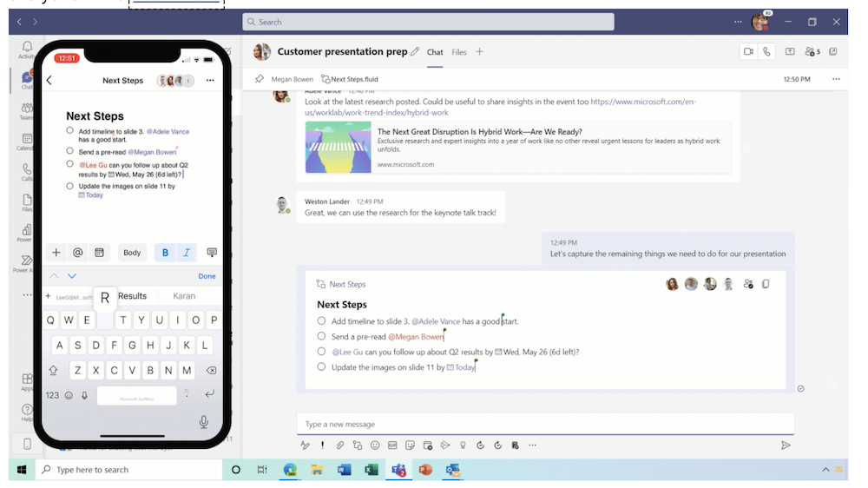Check the '@Lee Gu can you follow up' task in chat
This screenshot has width=868, height=488.
(321, 351)
